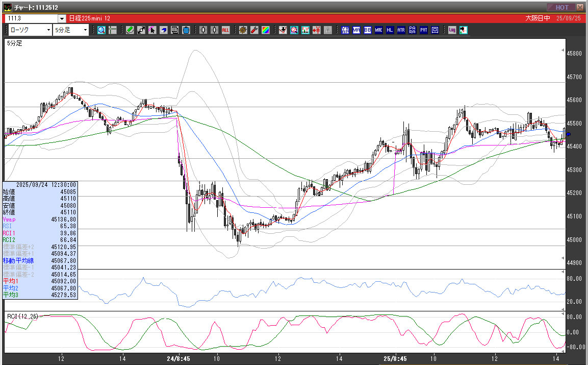This screenshot has width=588, height=365.
Task: Select the pencil drawing tool
Action: click(130, 30)
